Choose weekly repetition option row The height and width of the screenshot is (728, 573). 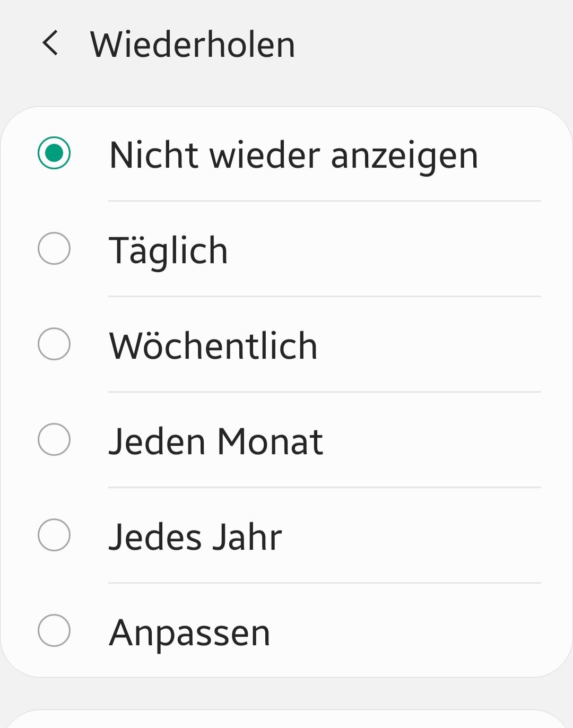286,344
